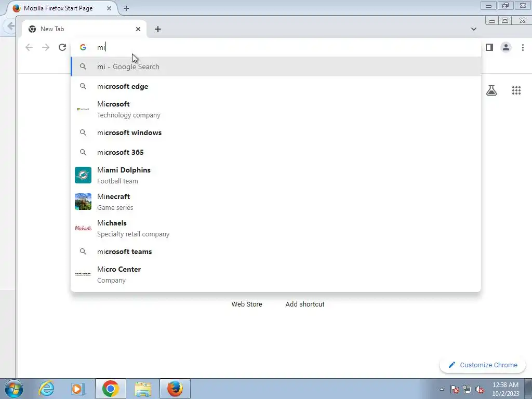The image size is (532, 399).
Task: Open a new tab in Firefox window
Action: (126, 8)
